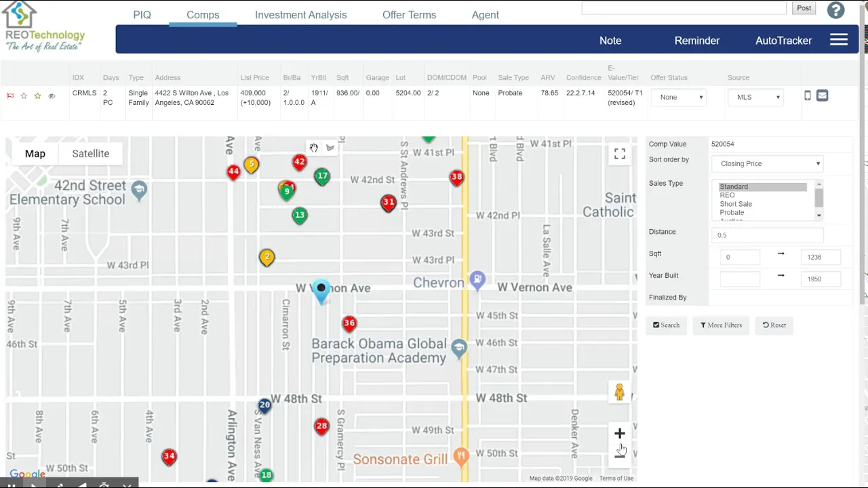Toggle the eye visibility icon in listing row
The width and height of the screenshot is (868, 488).
click(52, 96)
